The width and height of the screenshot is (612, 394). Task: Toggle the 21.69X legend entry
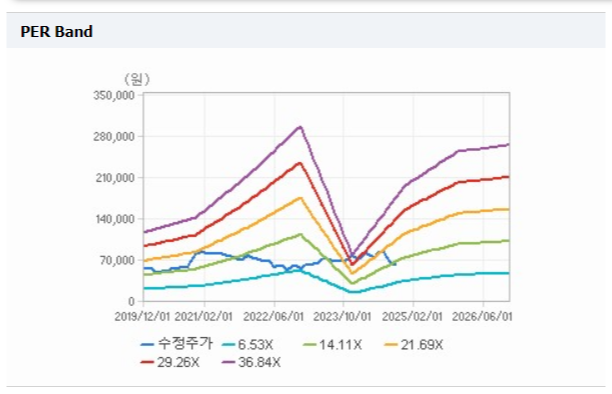tap(414, 345)
